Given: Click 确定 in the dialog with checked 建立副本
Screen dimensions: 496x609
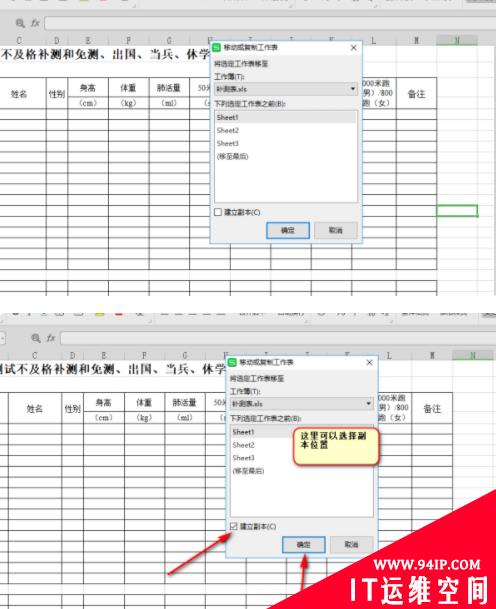Looking at the screenshot, I should pyautogui.click(x=303, y=545).
